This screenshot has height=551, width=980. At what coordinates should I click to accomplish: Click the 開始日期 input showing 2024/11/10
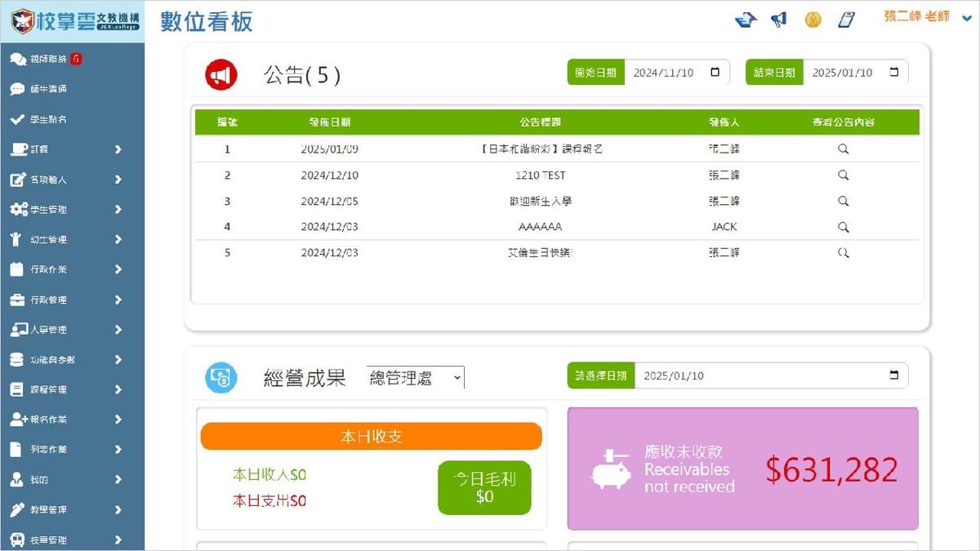tap(677, 72)
